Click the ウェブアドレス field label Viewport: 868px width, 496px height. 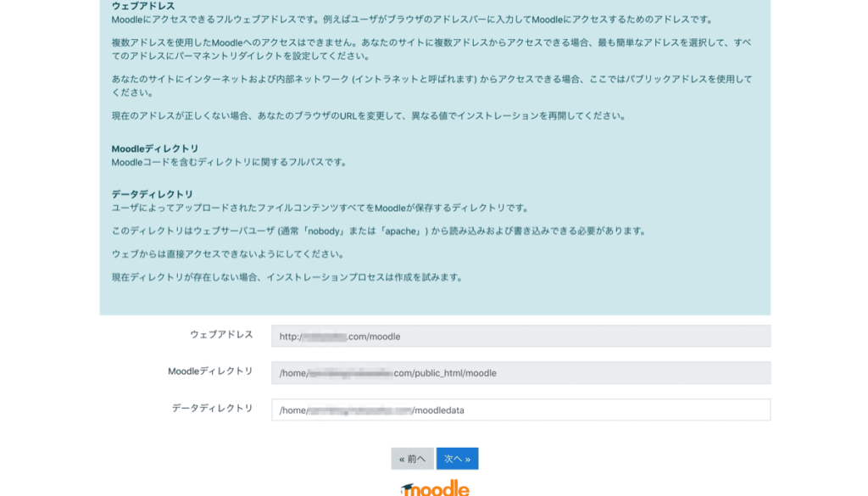pyautogui.click(x=221, y=334)
